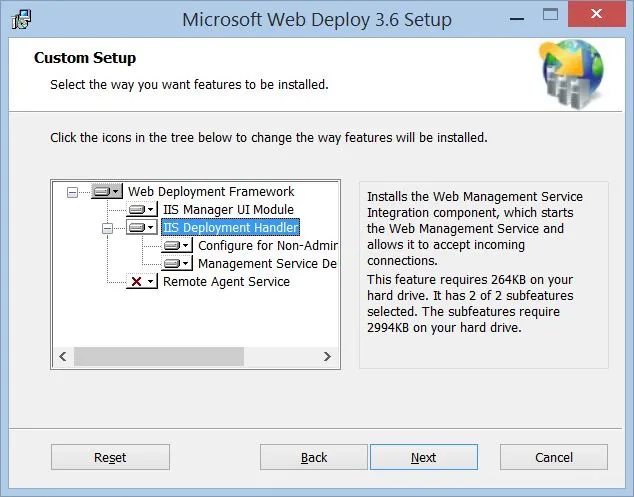Open the Management Service feature drive icon
The height and width of the screenshot is (497, 634).
click(177, 263)
